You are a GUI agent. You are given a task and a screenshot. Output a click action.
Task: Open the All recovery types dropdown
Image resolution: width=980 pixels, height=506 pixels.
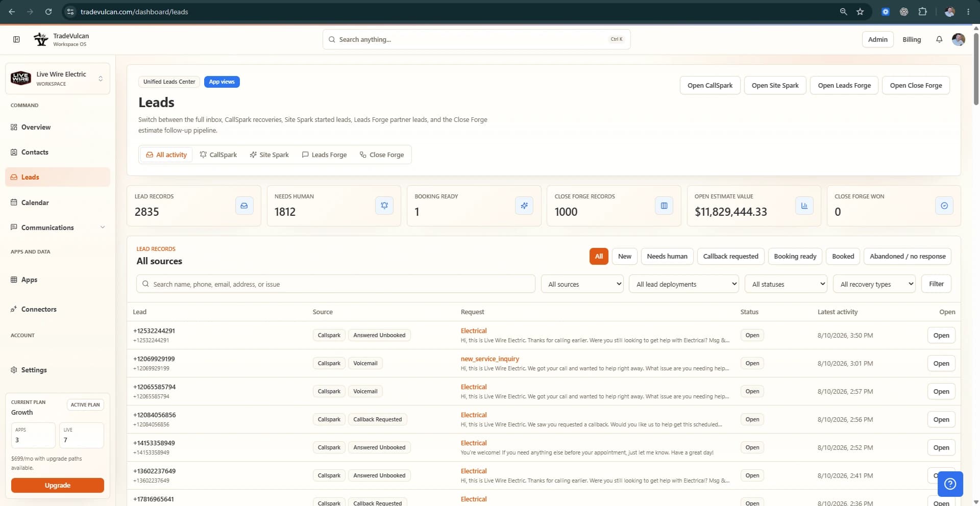[x=874, y=284]
